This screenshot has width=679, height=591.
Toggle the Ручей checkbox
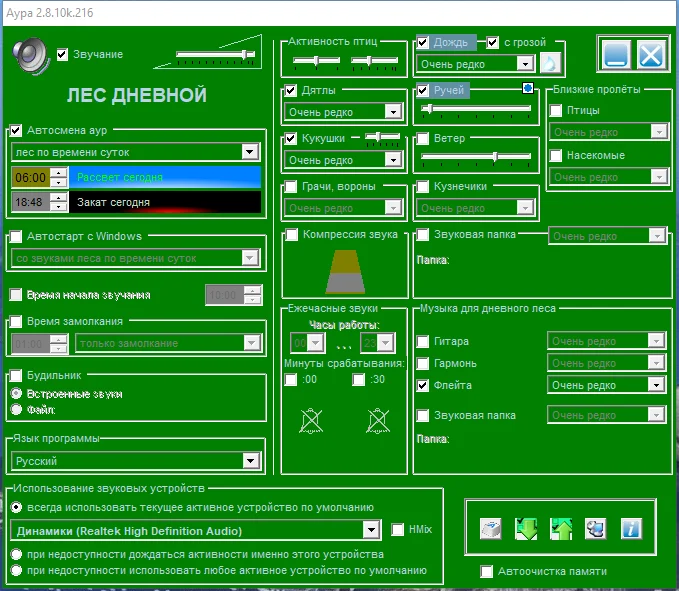coord(423,90)
